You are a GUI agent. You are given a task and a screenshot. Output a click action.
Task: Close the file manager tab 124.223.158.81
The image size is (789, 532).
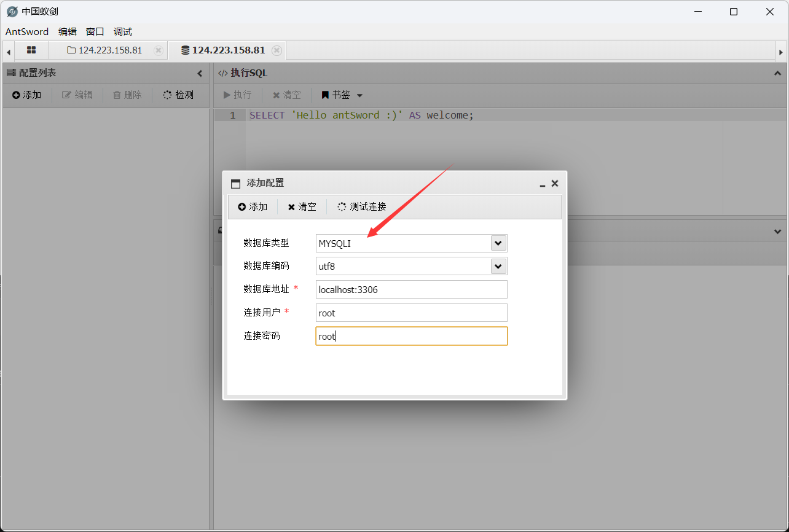pyautogui.click(x=159, y=50)
